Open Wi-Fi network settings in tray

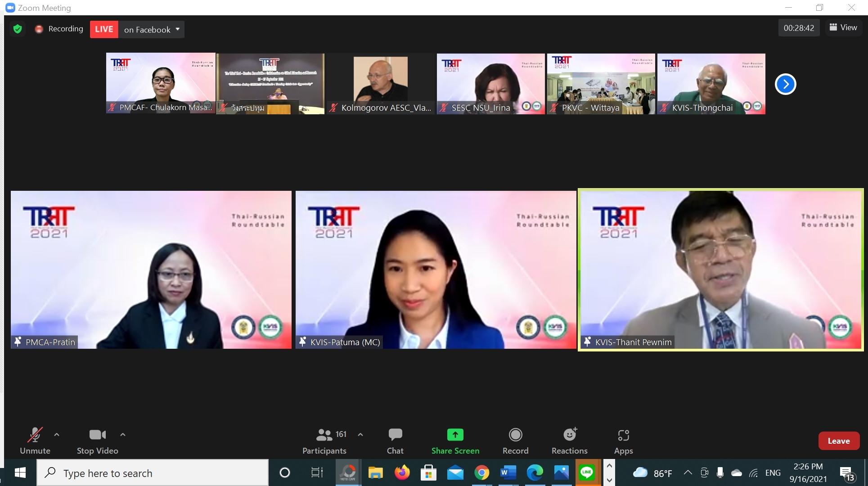pyautogui.click(x=754, y=473)
